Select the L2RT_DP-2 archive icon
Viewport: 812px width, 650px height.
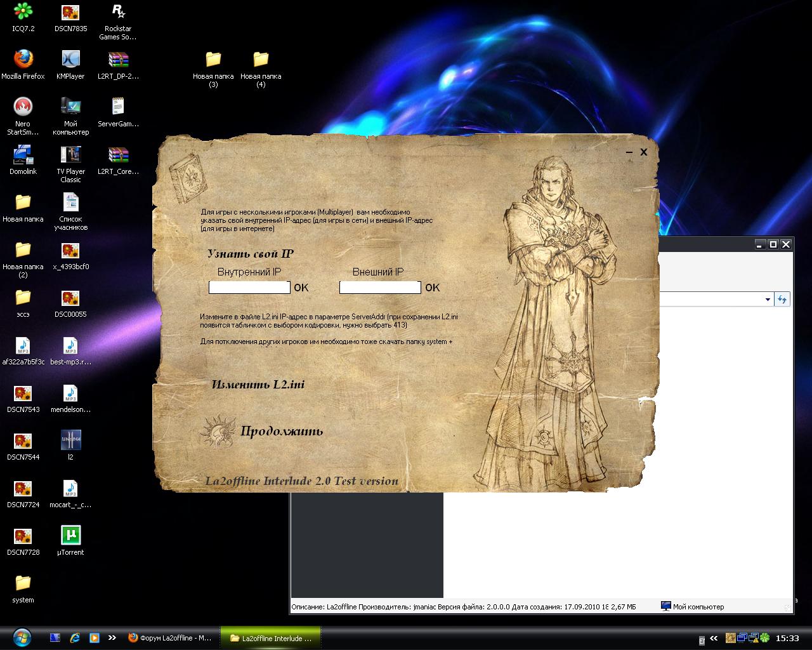point(118,65)
